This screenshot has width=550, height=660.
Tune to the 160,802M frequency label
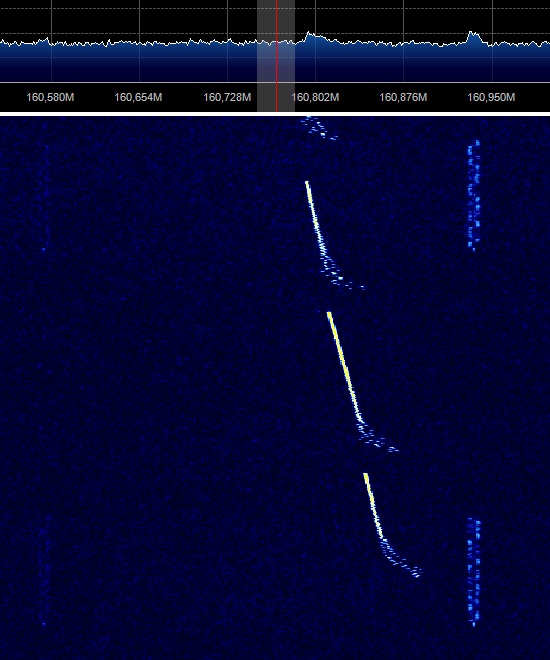click(315, 97)
